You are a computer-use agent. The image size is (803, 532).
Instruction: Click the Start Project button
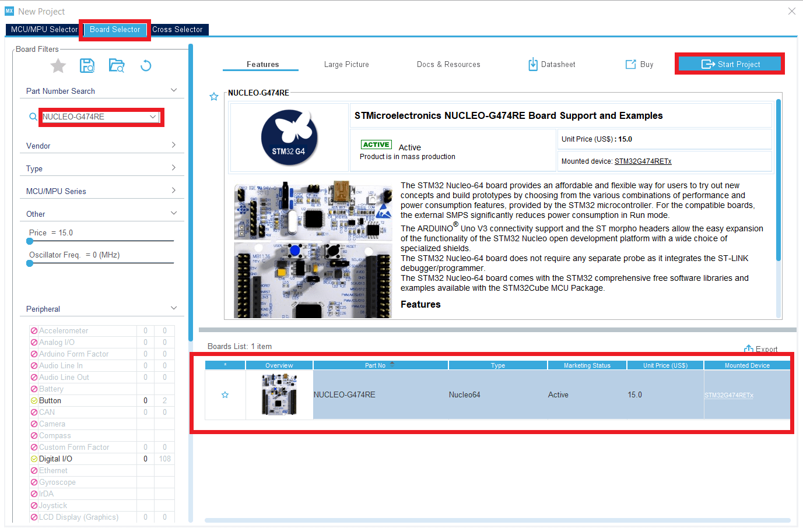(730, 64)
